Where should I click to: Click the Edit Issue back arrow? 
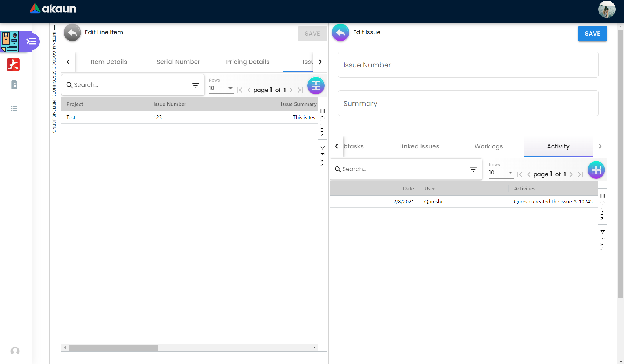(x=340, y=33)
